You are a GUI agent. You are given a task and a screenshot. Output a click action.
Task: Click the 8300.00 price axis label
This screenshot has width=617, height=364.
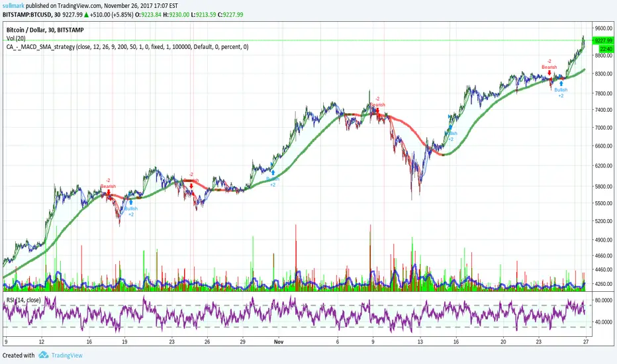(x=604, y=73)
